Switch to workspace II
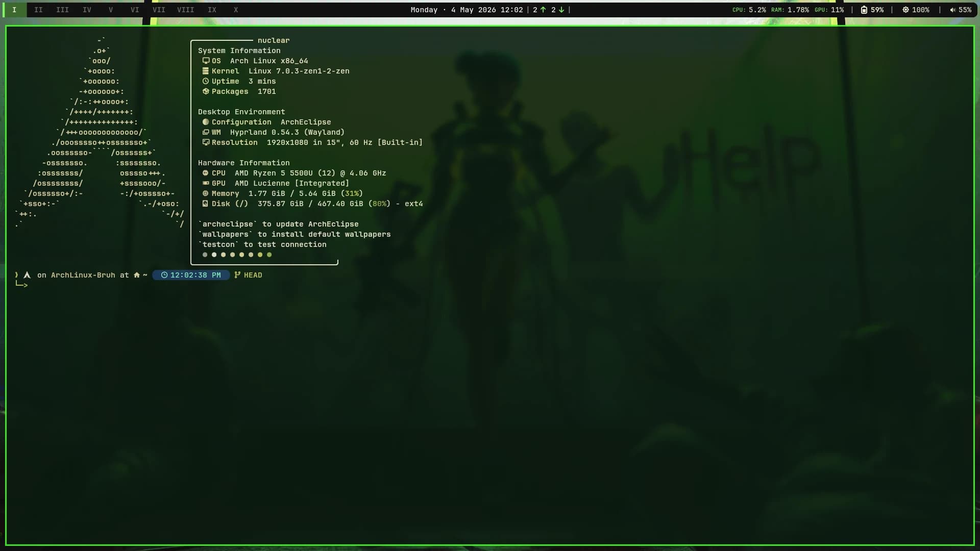This screenshot has width=980, height=551. click(38, 10)
